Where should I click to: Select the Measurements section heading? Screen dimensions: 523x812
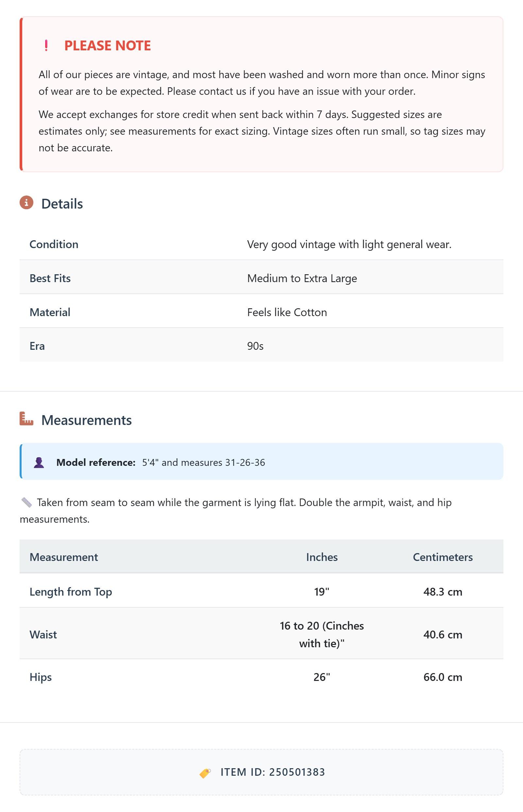pos(87,420)
